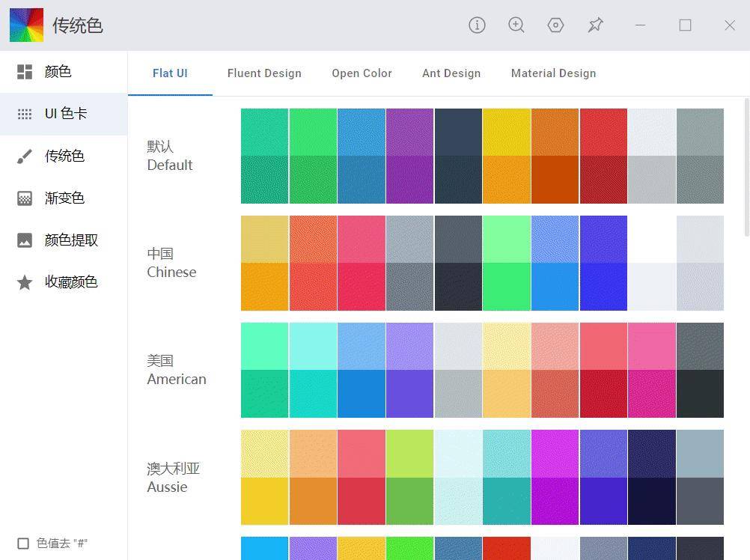Image resolution: width=750 pixels, height=560 pixels.
Task: Click the UI 色卡 dotted grid icon
Action: click(25, 114)
